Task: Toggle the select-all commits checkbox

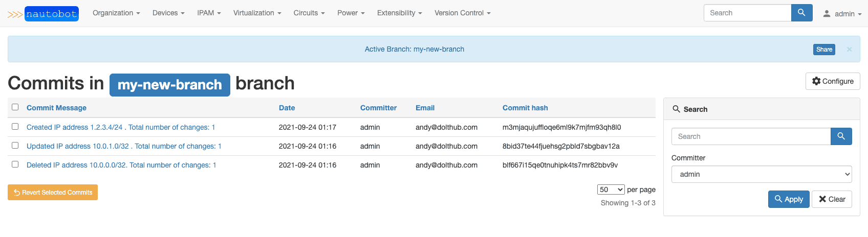Action: pos(15,107)
